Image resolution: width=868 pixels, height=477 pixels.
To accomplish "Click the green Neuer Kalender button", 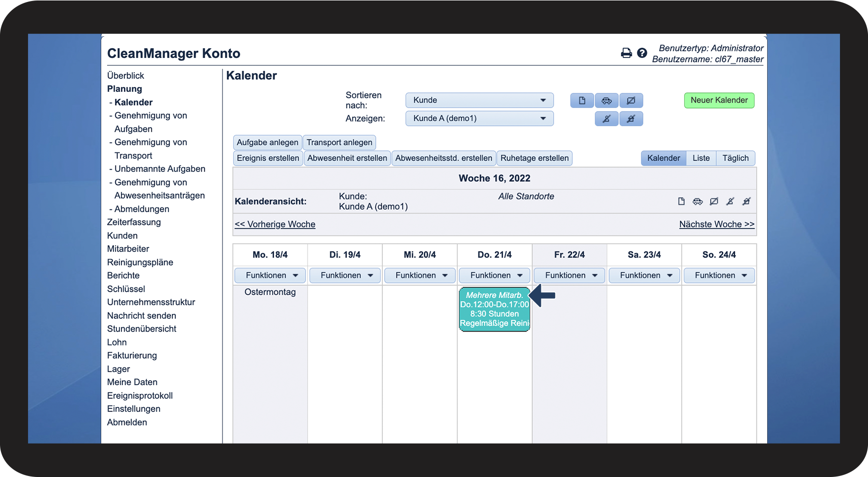I will 719,100.
